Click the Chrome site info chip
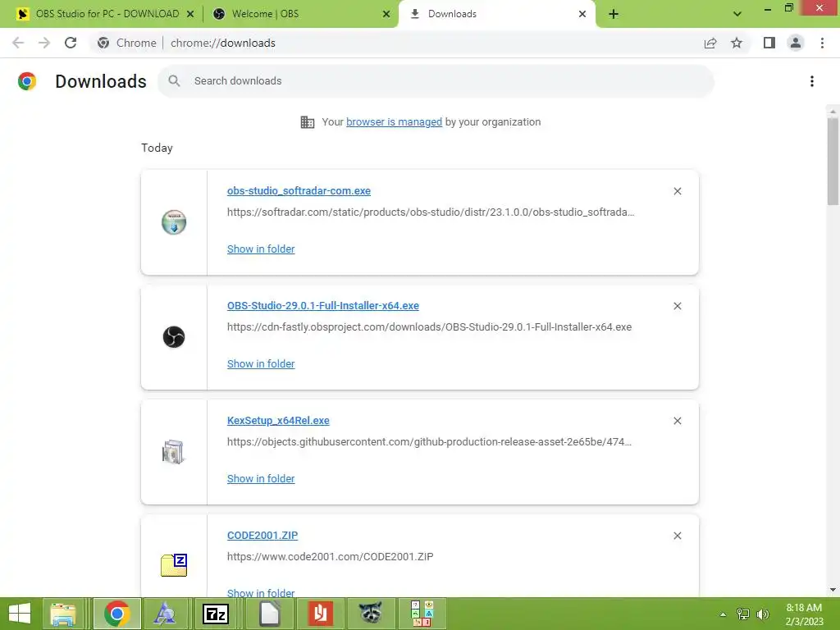Screen dimensions: 840x630 (126, 43)
